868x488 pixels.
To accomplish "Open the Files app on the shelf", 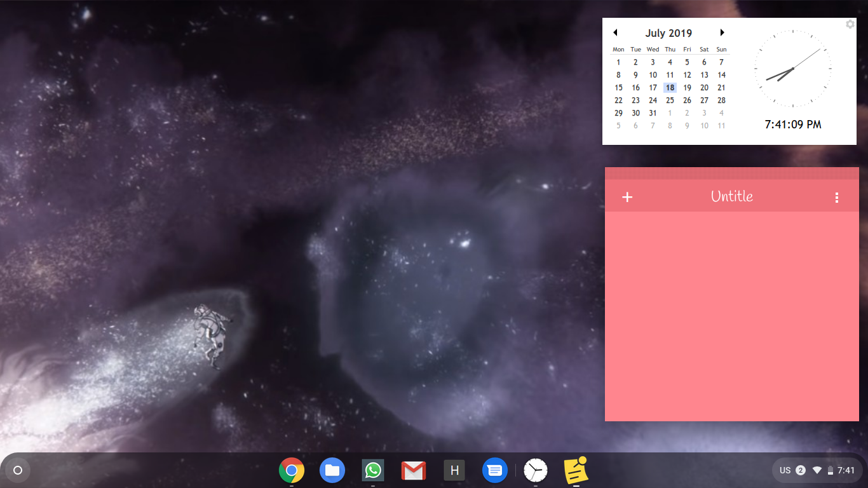I will click(x=332, y=470).
